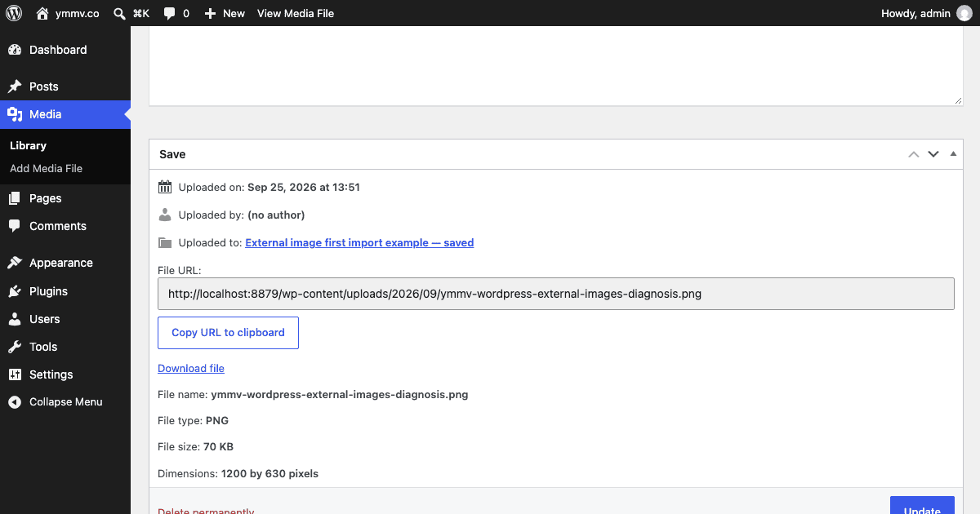Screen dimensions: 980x514
Task: Click the Update button
Action: point(922,506)
